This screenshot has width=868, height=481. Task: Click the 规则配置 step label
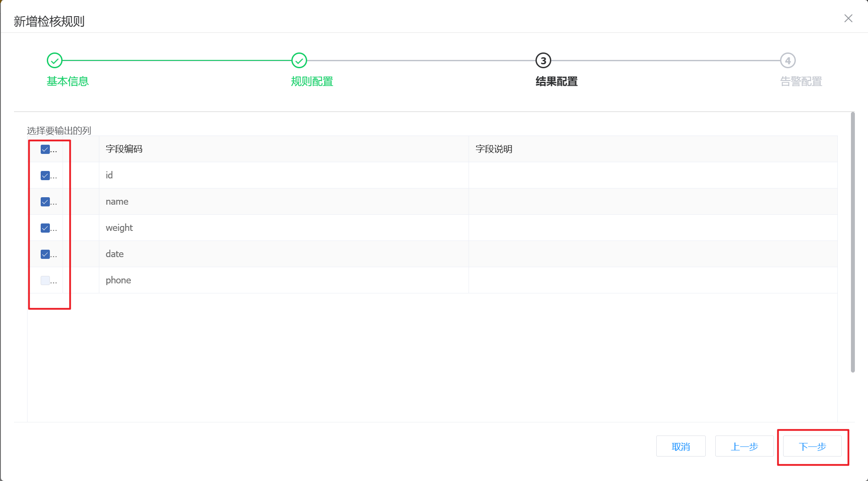pyautogui.click(x=312, y=81)
